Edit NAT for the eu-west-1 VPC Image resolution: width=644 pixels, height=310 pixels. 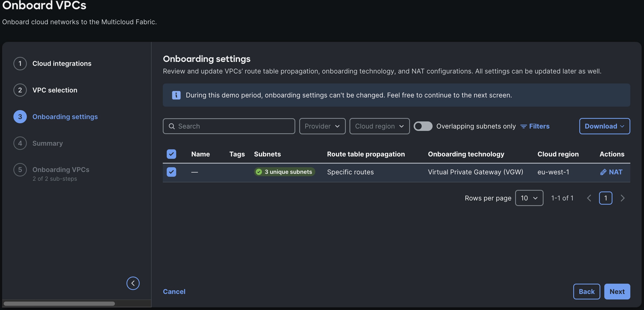(x=611, y=172)
